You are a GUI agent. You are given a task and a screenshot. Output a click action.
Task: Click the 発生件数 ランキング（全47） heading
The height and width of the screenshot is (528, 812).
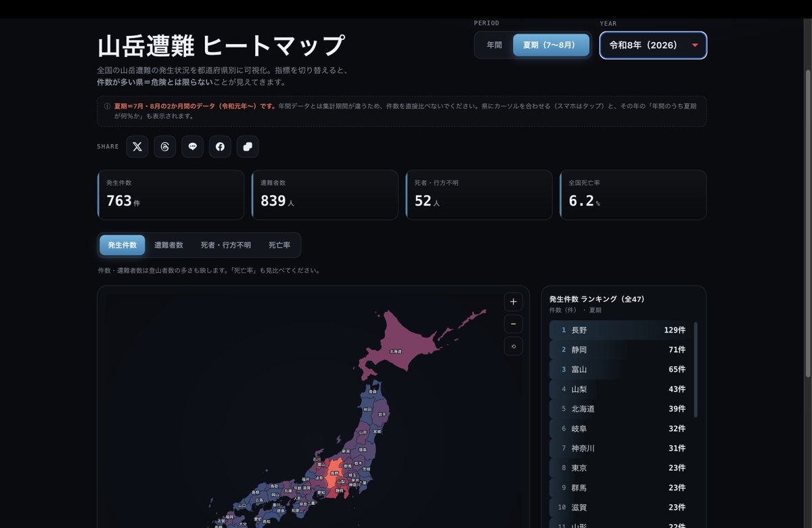[x=597, y=299]
